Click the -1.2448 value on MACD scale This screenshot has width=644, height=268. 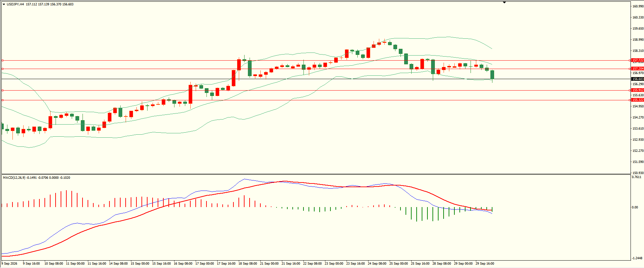pos(638,258)
